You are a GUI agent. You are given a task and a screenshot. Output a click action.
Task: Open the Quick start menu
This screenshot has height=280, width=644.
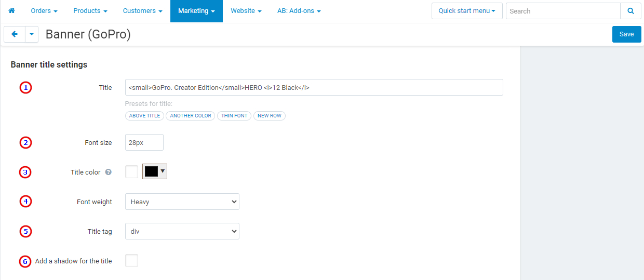[x=466, y=11]
